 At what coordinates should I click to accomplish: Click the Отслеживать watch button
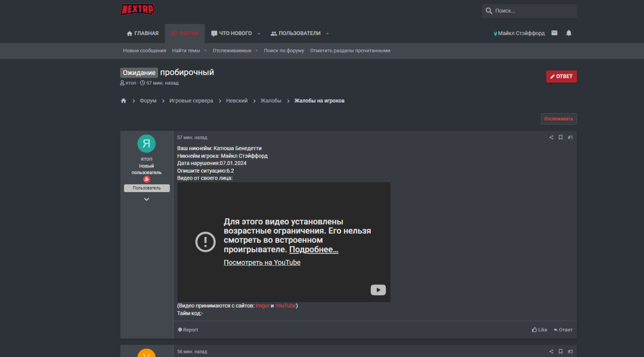click(x=559, y=119)
